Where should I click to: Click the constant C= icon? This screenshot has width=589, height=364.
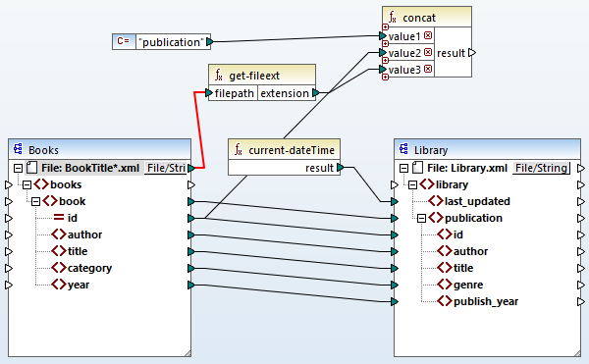pos(124,41)
